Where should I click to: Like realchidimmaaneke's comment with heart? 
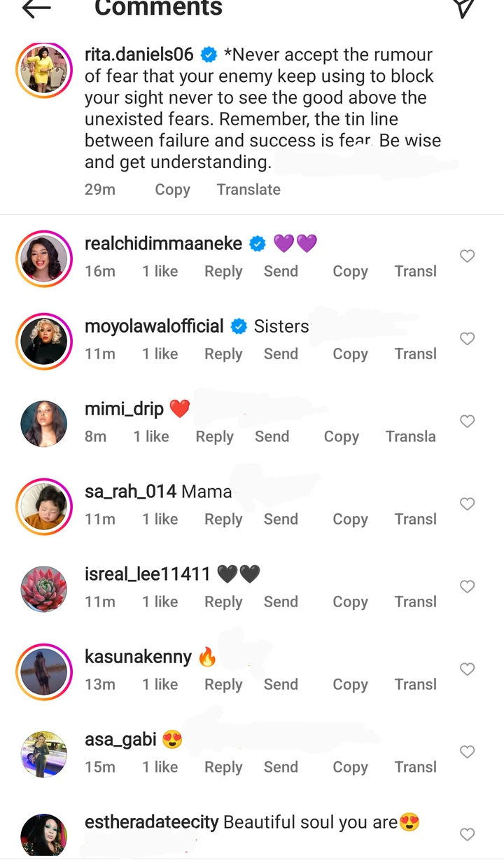tap(468, 256)
